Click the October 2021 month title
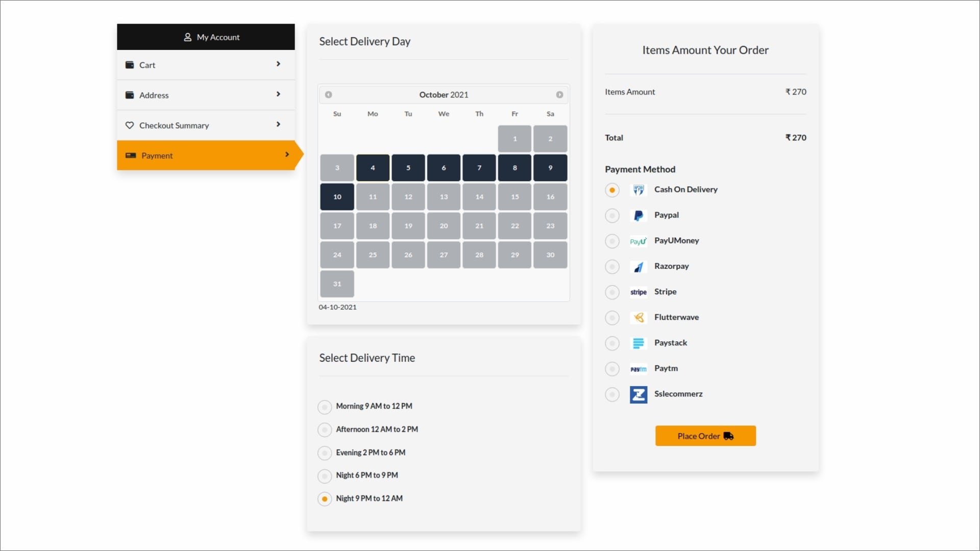 click(444, 94)
